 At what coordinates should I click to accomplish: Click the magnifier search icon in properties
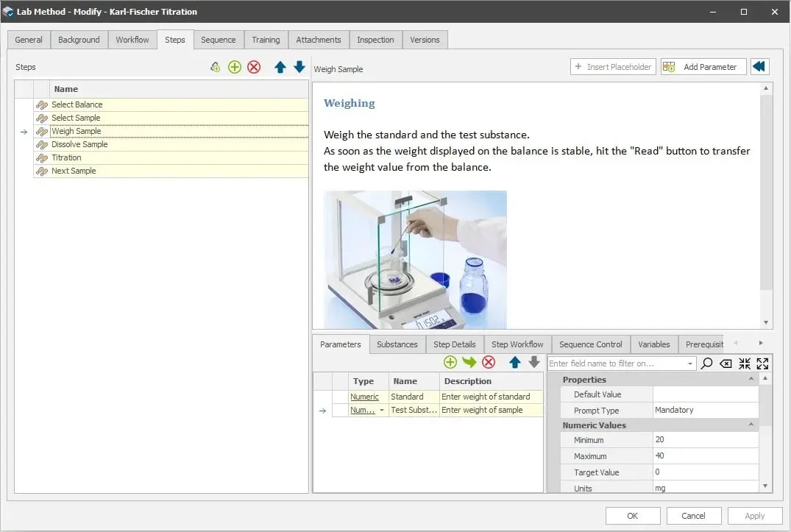707,363
